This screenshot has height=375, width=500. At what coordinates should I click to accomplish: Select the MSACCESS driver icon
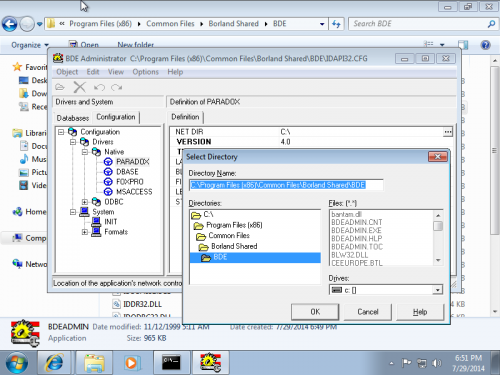pyautogui.click(x=108, y=192)
